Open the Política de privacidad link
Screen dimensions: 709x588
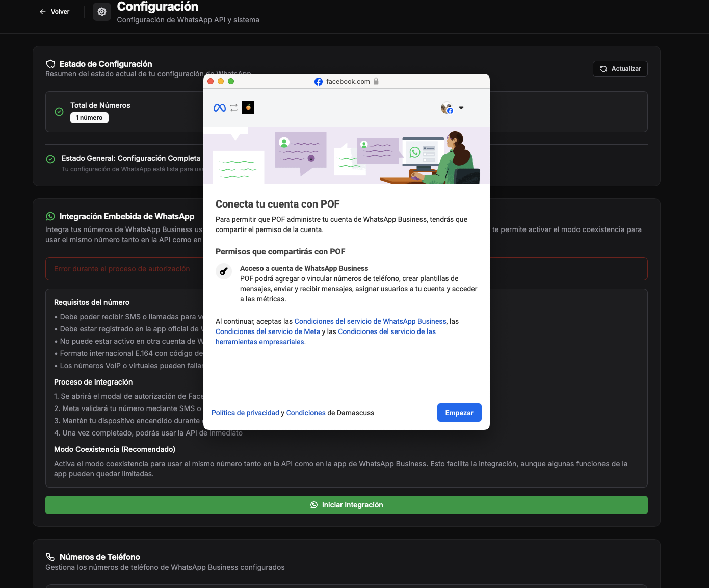245,413
